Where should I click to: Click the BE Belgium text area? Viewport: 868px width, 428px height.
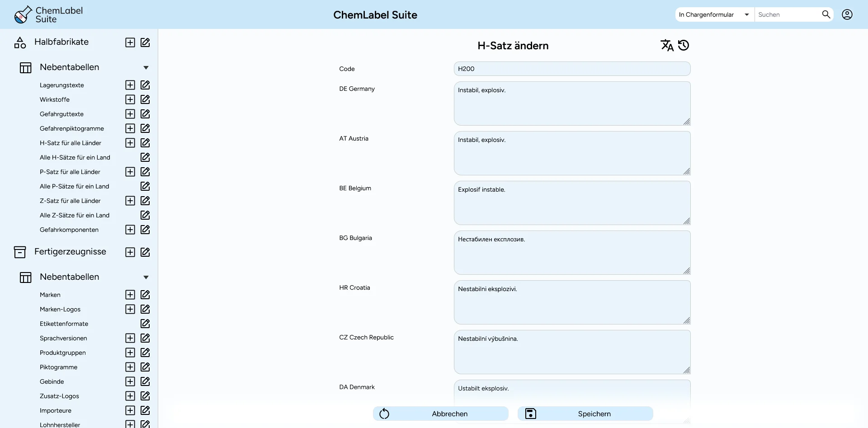tap(572, 203)
